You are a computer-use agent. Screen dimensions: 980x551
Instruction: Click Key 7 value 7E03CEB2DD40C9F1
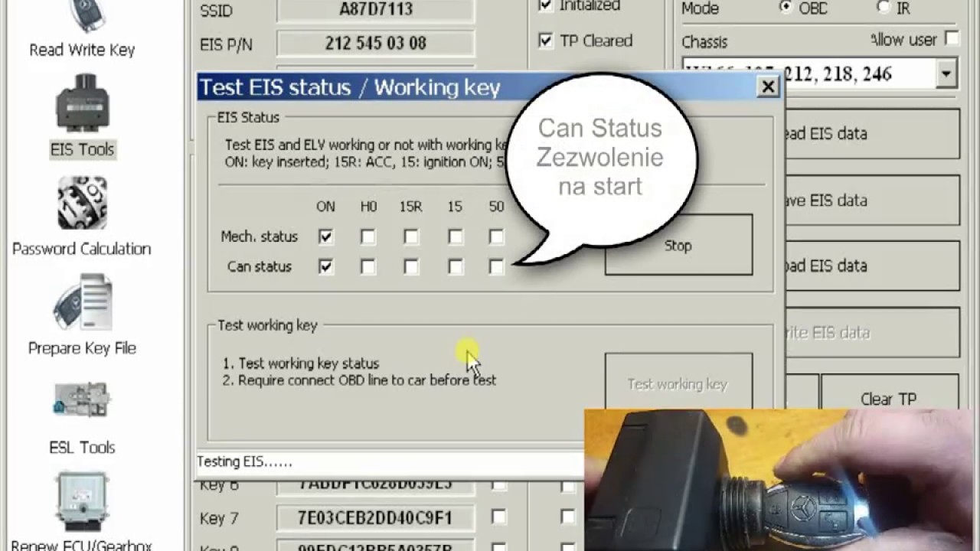click(375, 518)
